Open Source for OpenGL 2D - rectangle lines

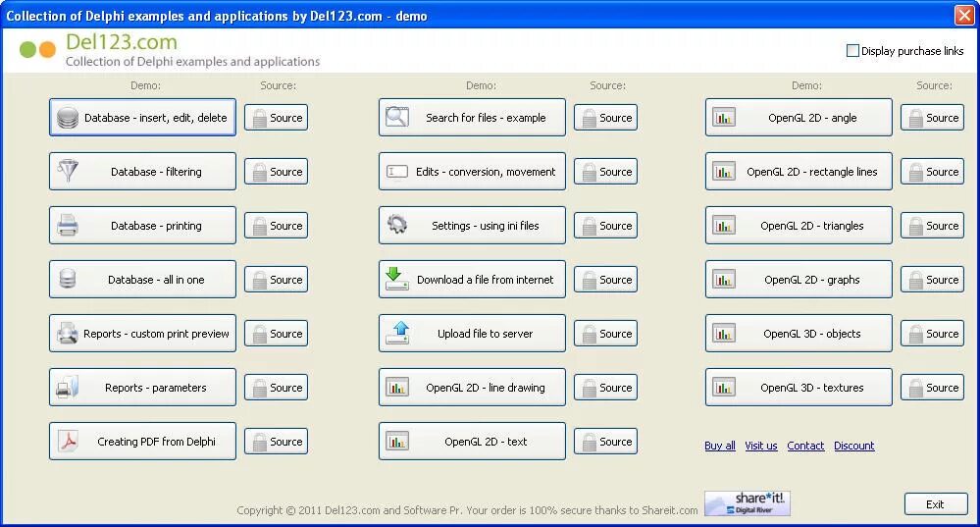[x=933, y=172]
